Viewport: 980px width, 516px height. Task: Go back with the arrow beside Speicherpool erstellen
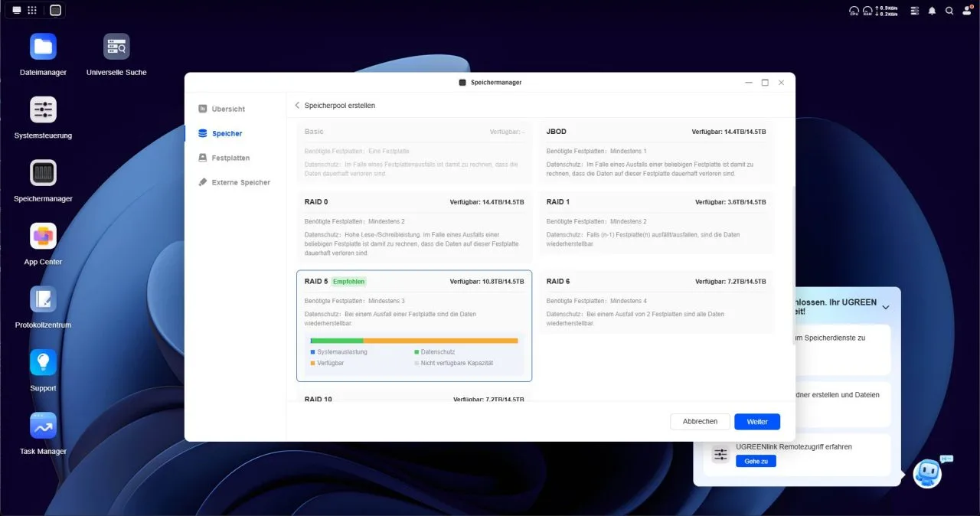[x=297, y=106]
